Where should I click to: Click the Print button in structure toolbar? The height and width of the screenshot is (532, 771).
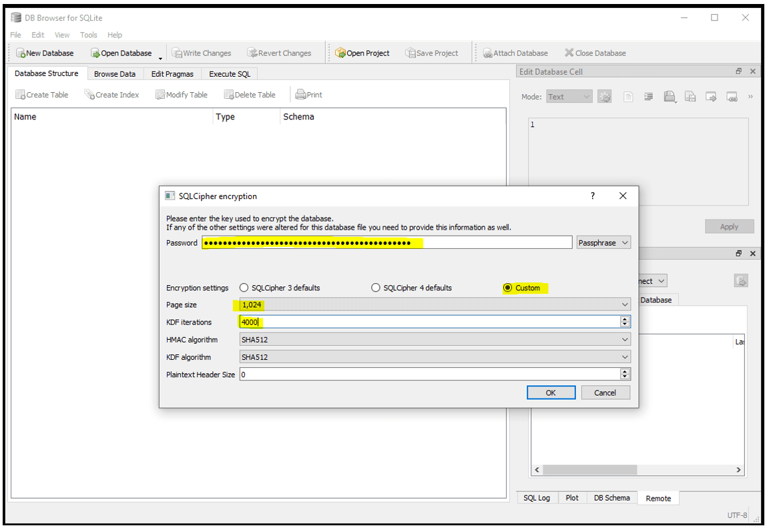[x=309, y=95]
